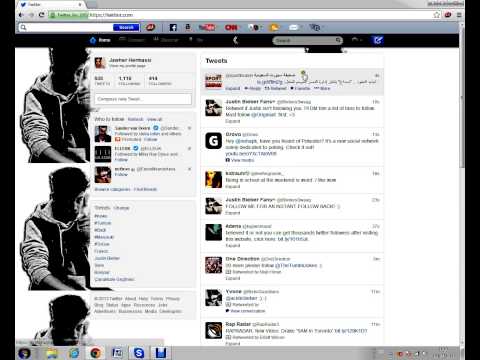Screen dimensions: 480x360
Task: Open the CNN shortcut in the toolbar
Action: [x=231, y=27]
